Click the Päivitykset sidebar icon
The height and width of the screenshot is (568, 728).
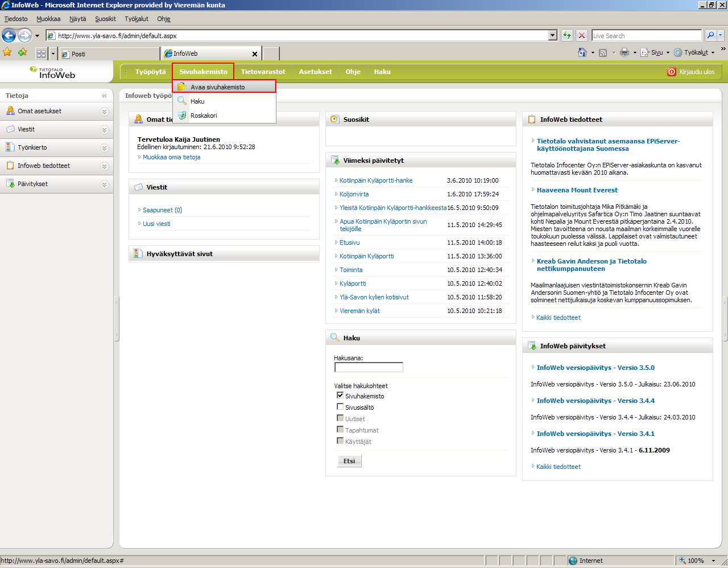pos(10,184)
